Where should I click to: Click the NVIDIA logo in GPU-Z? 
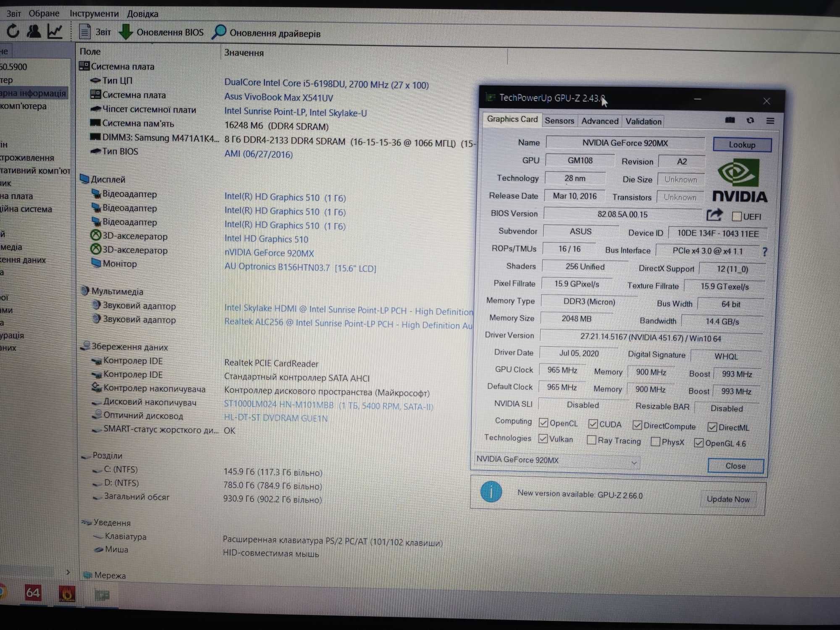pyautogui.click(x=740, y=181)
